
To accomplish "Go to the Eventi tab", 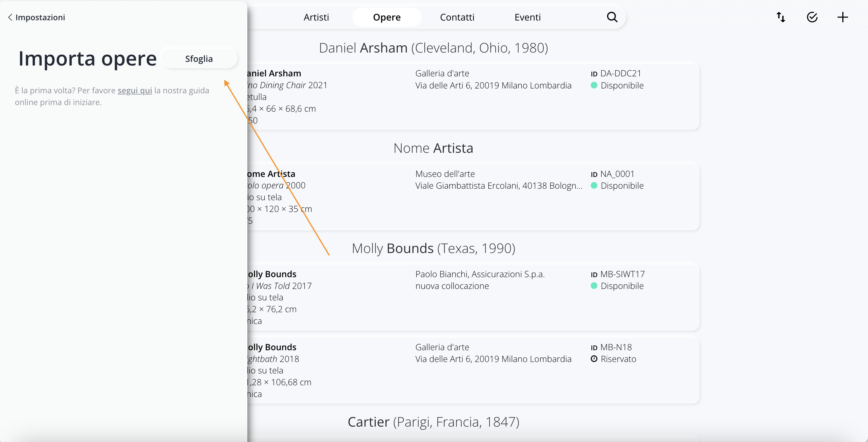I will [x=527, y=17].
